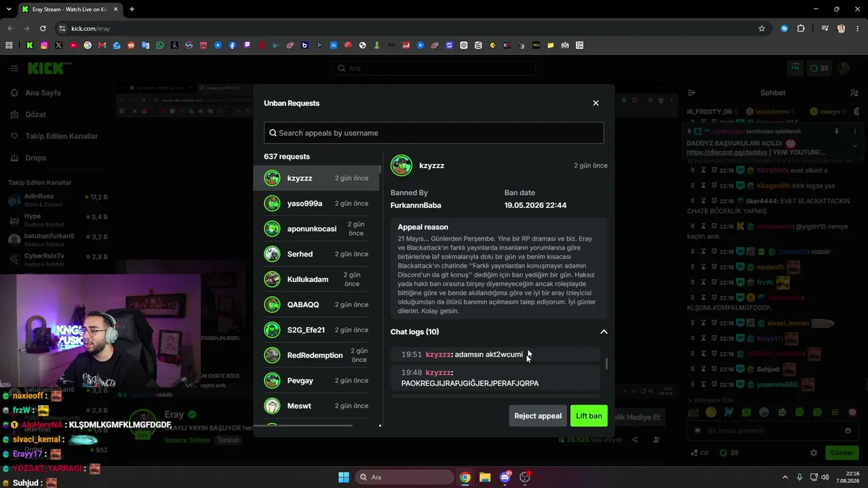The width and height of the screenshot is (868, 488).
Task: Click the taskbar 'Ara' search box
Action: tap(405, 477)
